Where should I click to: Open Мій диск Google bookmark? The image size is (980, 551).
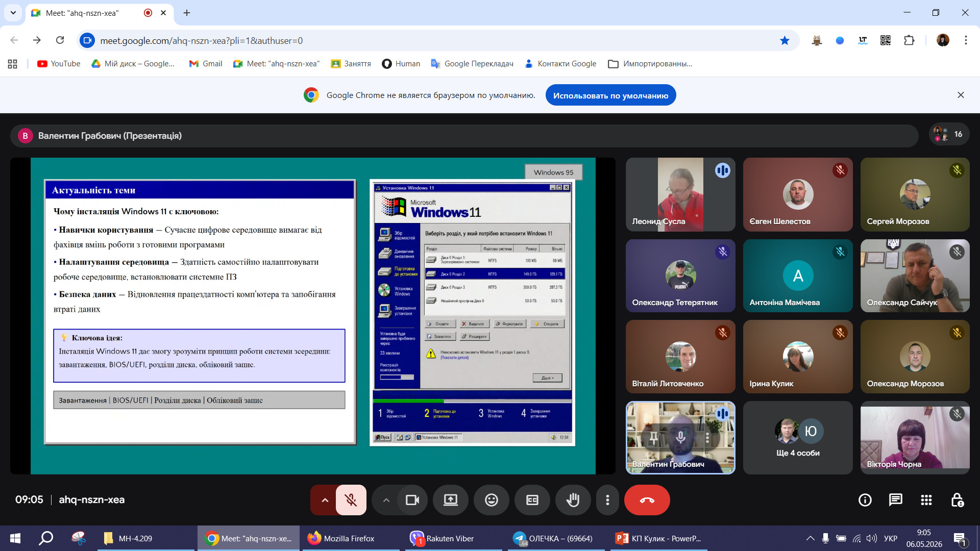[133, 64]
